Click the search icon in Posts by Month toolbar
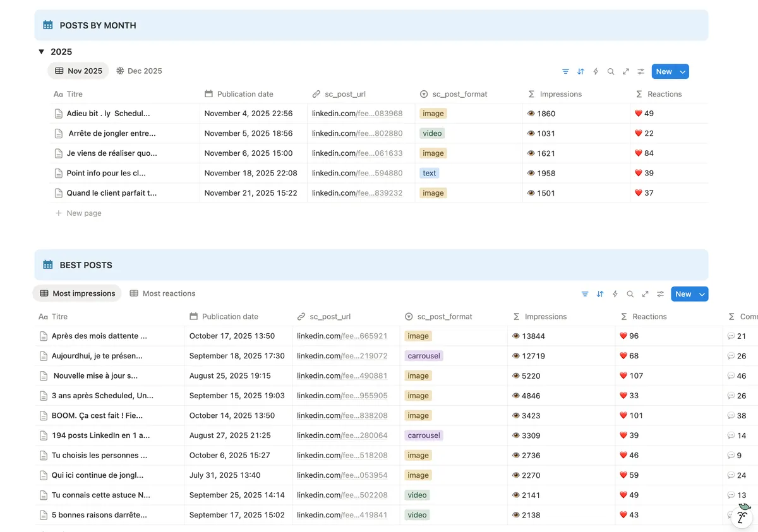Viewport: 758px width, 532px height. [611, 72]
